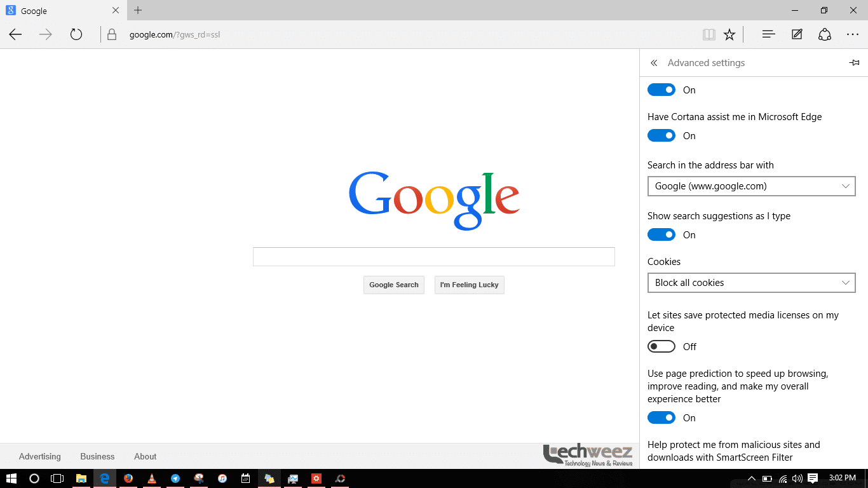Screen dimensions: 868x488
Task: Open reading view book icon
Action: pos(709,35)
